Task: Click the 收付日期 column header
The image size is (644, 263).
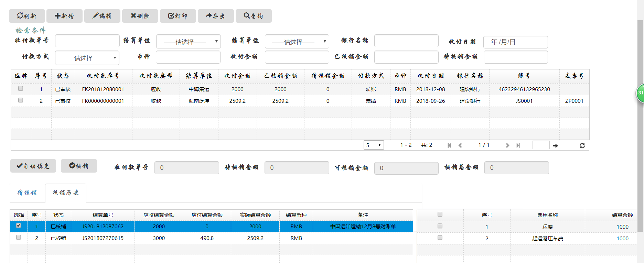Action: pos(430,76)
